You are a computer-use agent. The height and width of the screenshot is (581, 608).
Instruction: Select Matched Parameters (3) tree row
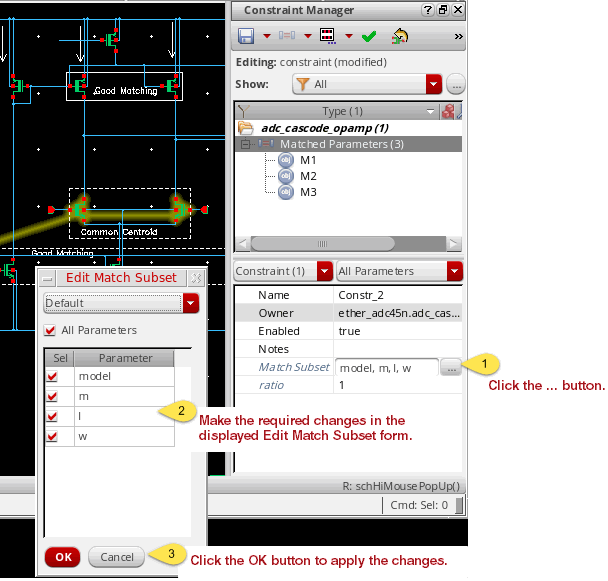click(340, 145)
